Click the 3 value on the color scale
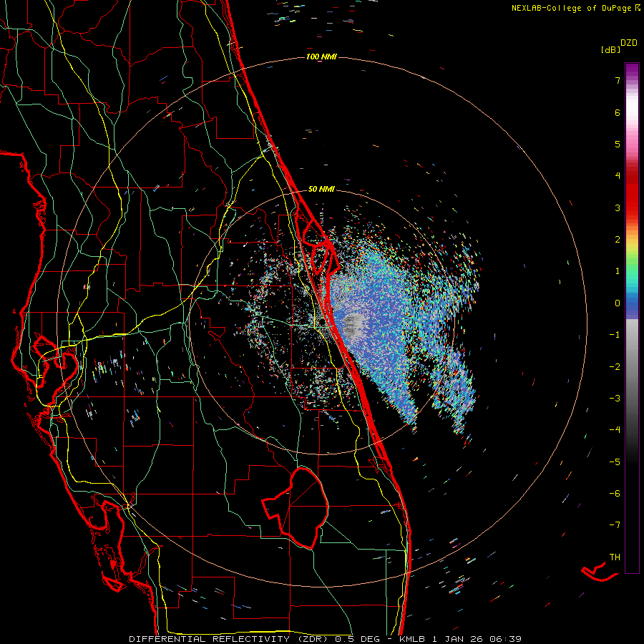 point(618,208)
